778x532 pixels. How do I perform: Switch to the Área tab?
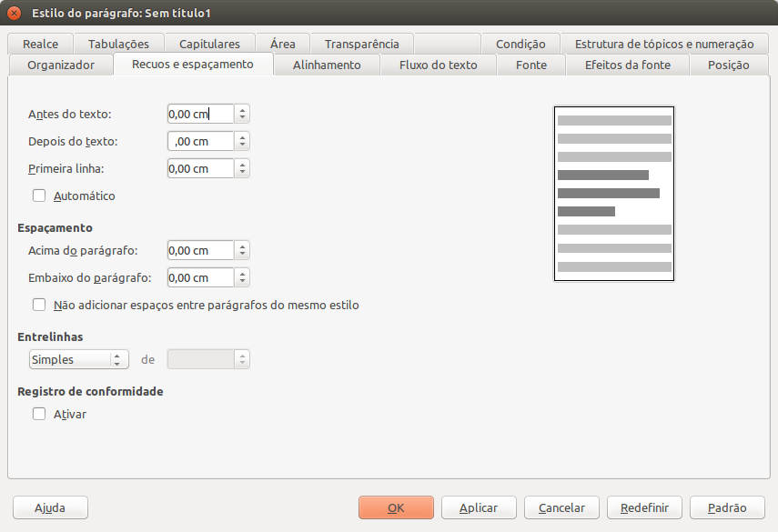283,44
